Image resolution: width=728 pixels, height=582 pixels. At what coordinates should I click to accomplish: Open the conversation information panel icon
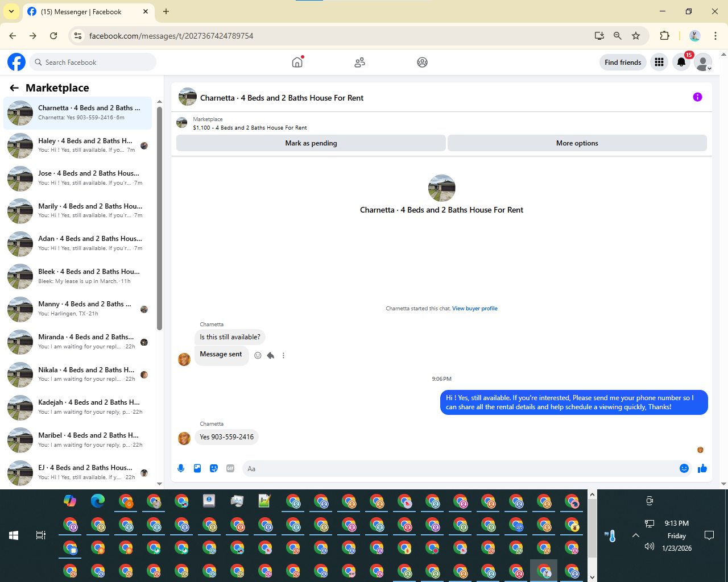tap(697, 97)
